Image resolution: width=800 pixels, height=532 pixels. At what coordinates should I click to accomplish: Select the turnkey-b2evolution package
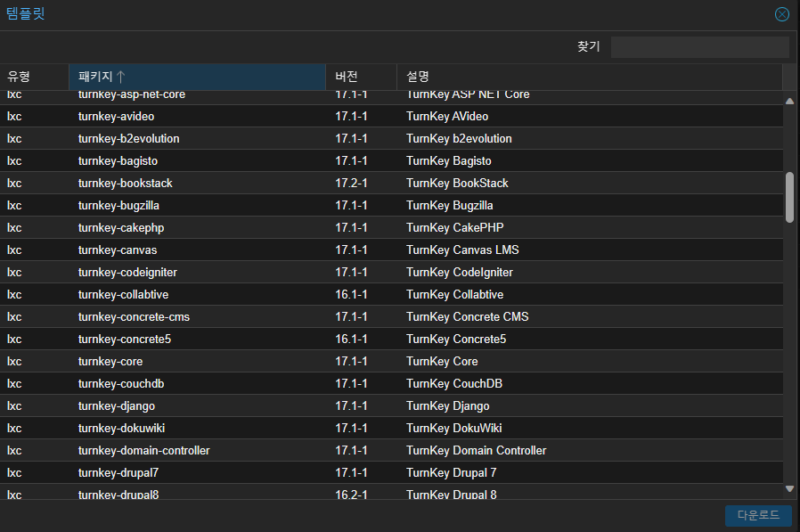tap(128, 139)
